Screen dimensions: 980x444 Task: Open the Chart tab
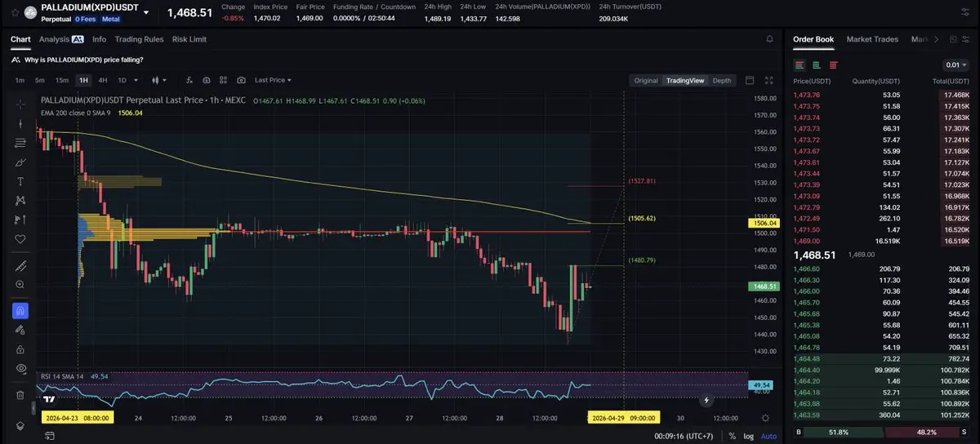click(x=20, y=39)
